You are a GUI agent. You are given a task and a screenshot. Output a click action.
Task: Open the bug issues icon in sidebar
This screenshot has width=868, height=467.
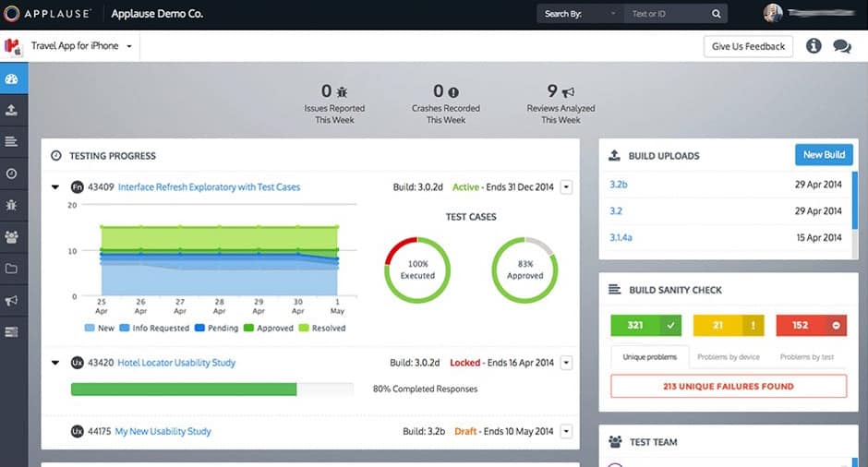(12, 205)
